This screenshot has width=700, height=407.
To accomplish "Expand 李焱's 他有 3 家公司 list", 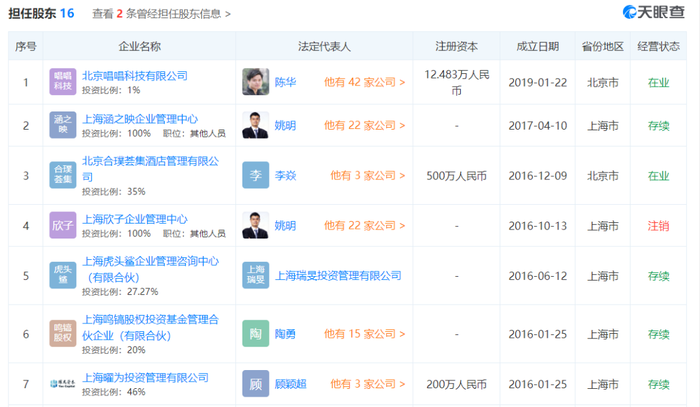I will [367, 175].
